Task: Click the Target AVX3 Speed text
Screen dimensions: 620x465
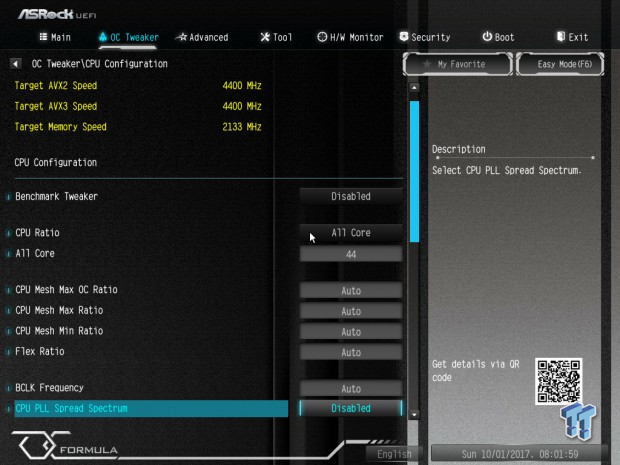Action: pos(56,106)
